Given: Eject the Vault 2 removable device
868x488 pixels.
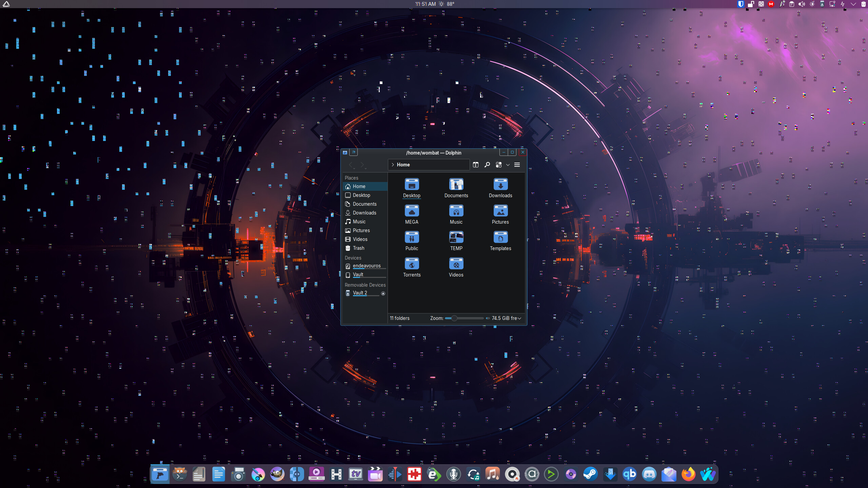Looking at the screenshot, I should [383, 293].
